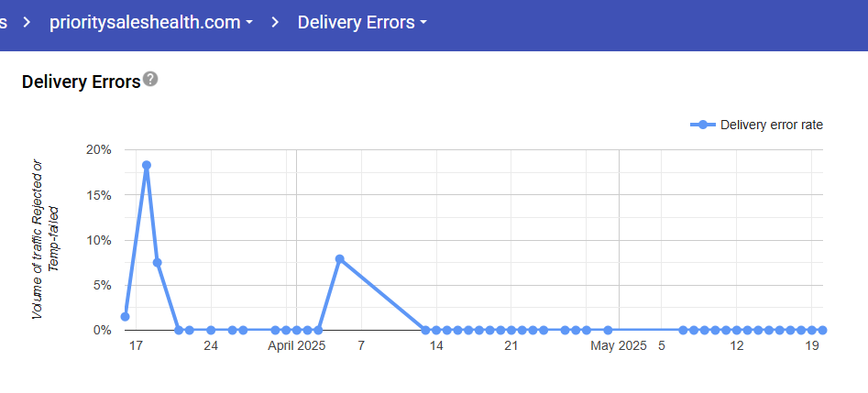Click the data point above the 21 date label
Screen dimensions: 868x393
[x=511, y=330]
